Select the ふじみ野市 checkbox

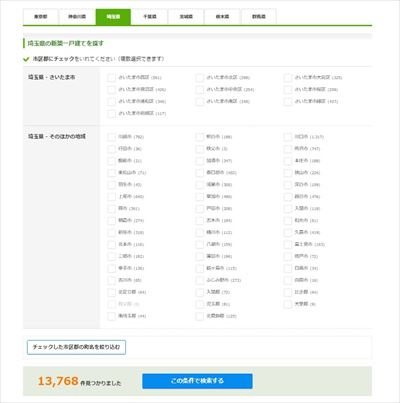tap(200, 280)
